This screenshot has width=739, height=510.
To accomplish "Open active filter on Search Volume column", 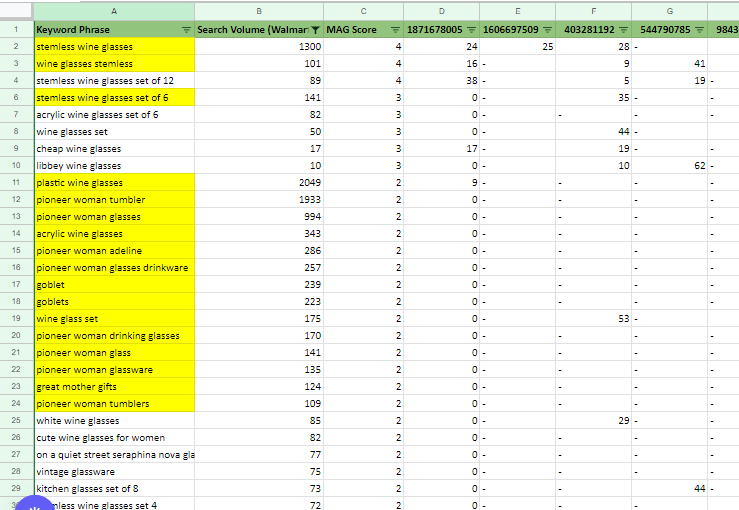I will pyautogui.click(x=316, y=30).
